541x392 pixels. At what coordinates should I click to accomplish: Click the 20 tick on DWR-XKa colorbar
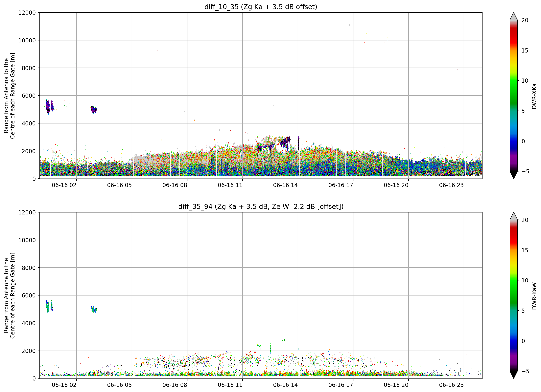525,20
